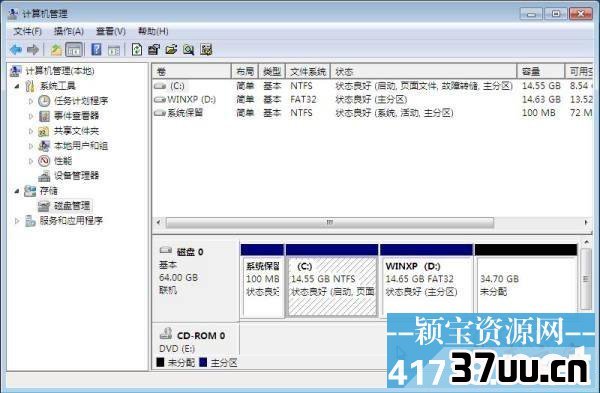Click the 文件系统 column header
The width and height of the screenshot is (600, 393).
(308, 72)
